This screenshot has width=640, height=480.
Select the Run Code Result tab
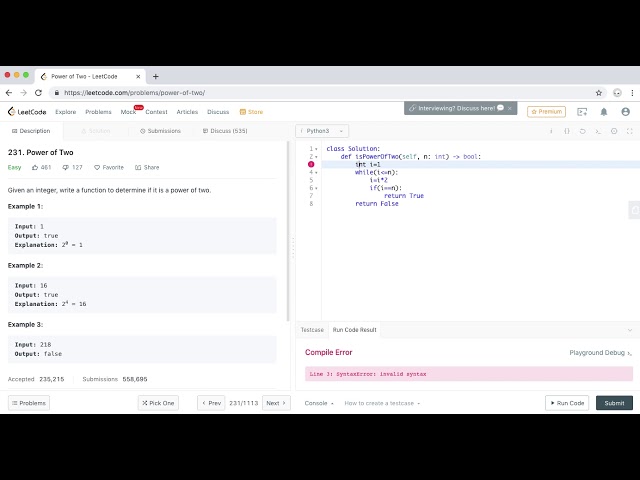[354, 330]
